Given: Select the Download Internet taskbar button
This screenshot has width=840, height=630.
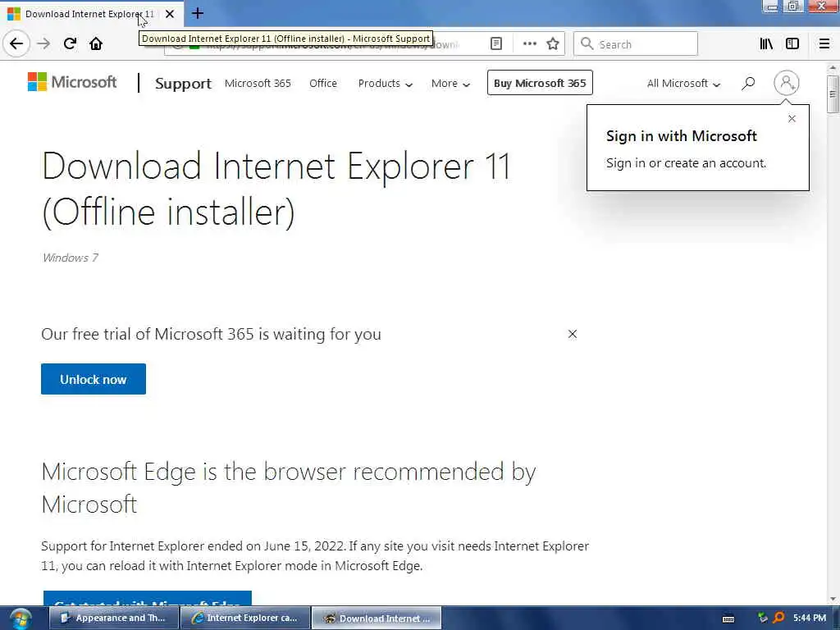Looking at the screenshot, I should (x=377, y=619).
